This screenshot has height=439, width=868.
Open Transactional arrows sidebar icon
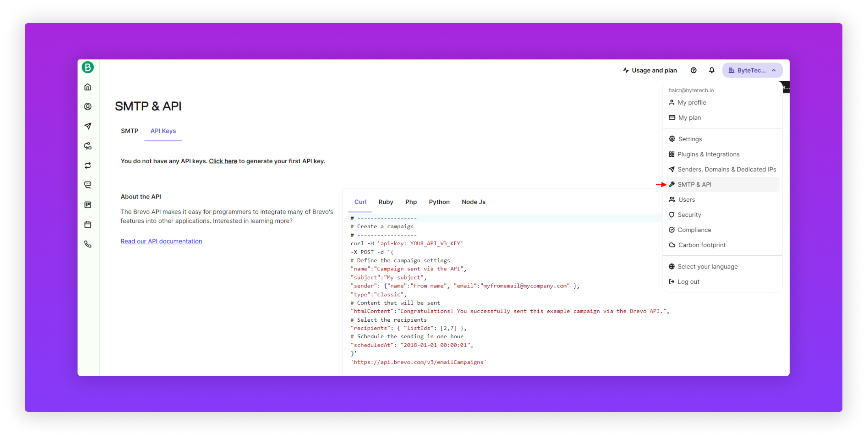(x=88, y=166)
